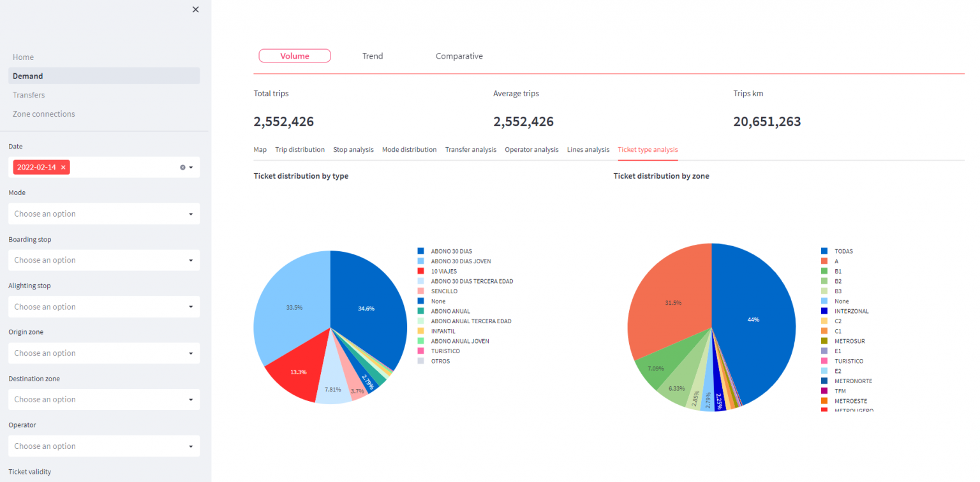Switch to the Trend view
This screenshot has height=482, width=980.
[x=373, y=56]
